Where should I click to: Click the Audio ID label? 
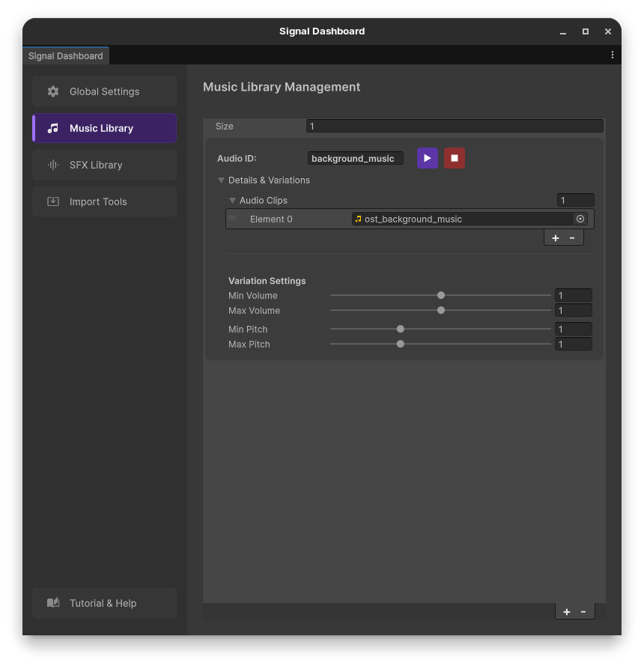(237, 158)
